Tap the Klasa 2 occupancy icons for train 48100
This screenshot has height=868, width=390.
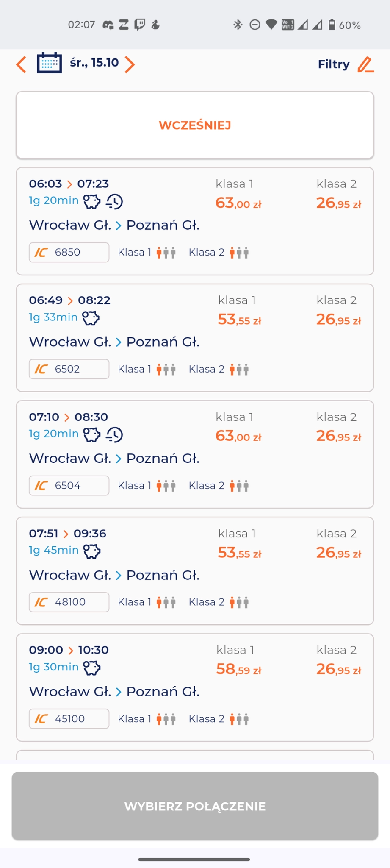pos(239,602)
